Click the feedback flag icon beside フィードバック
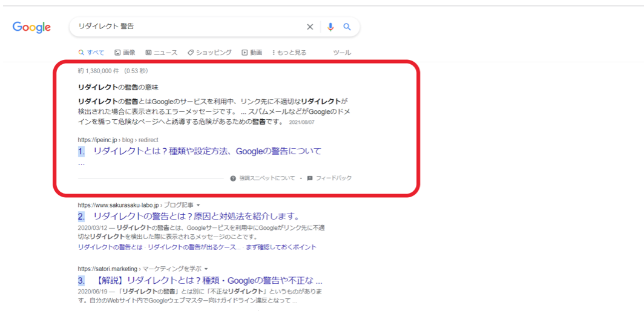This screenshot has height=311, width=644. [310, 178]
